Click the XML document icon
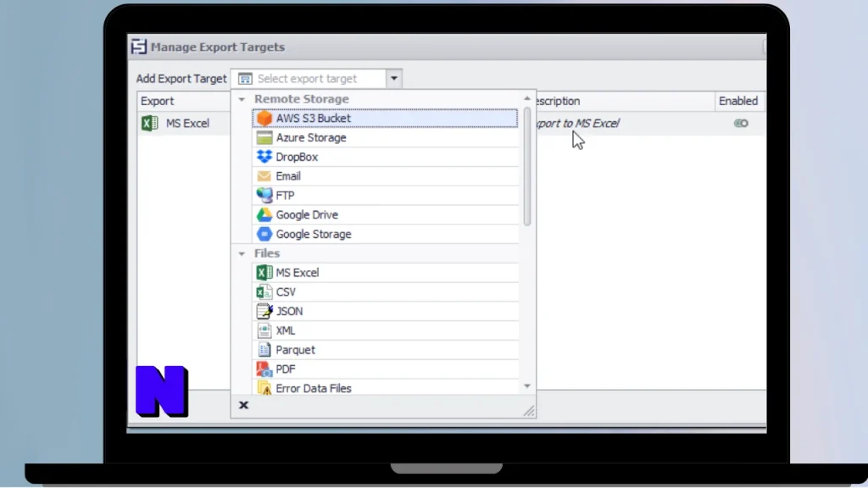The height and width of the screenshot is (488, 868). click(264, 330)
